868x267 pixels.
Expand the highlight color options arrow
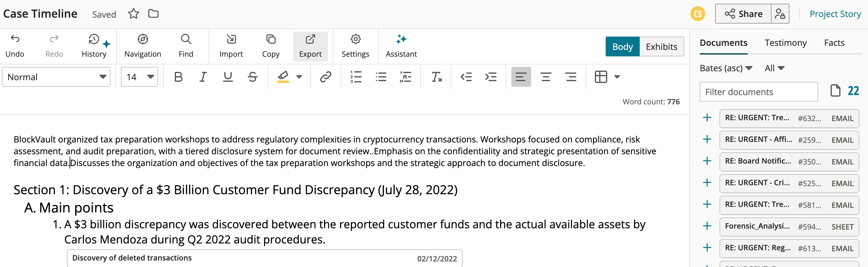(x=299, y=77)
